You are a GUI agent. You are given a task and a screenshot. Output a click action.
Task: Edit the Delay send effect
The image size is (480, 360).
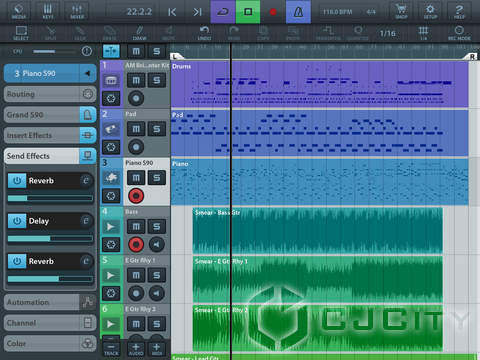click(x=86, y=221)
